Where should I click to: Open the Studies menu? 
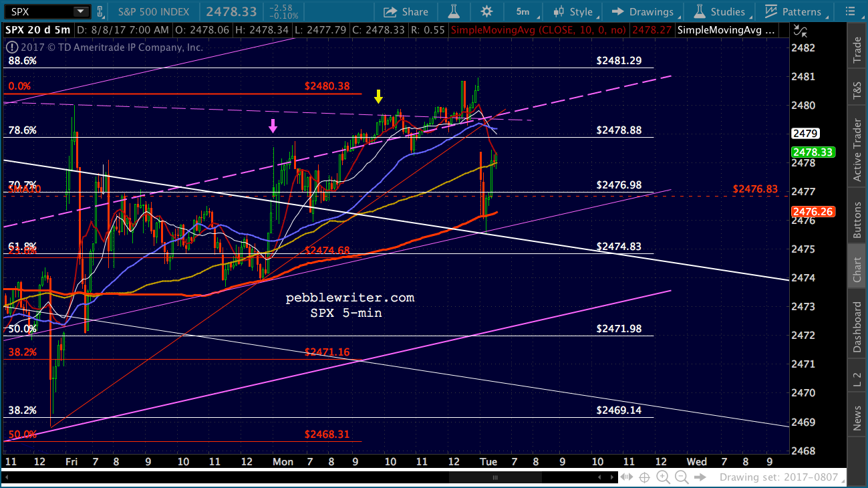[721, 11]
